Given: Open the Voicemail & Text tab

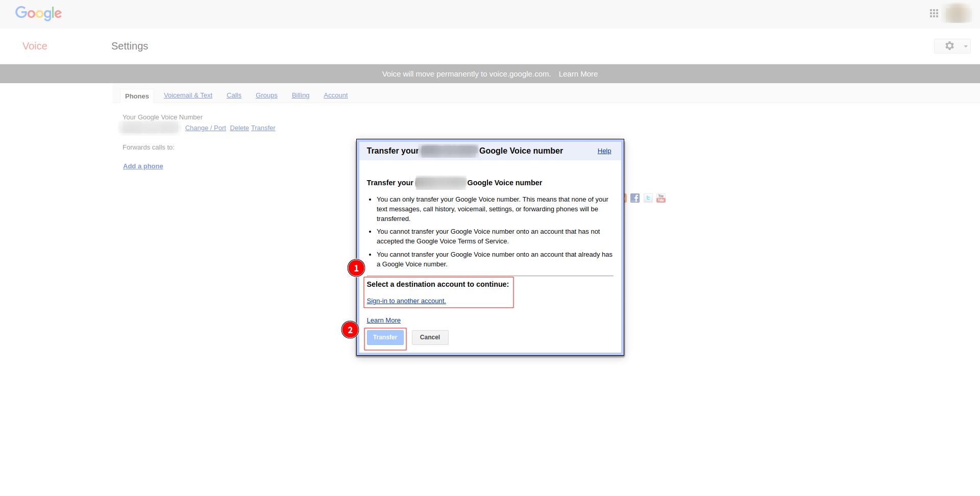Looking at the screenshot, I should pyautogui.click(x=188, y=95).
